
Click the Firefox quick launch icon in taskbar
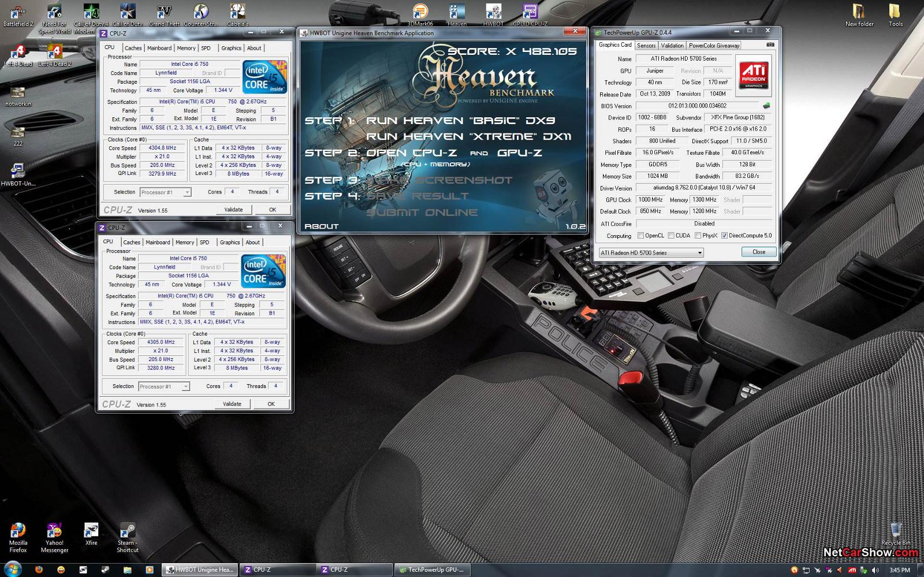point(39,569)
